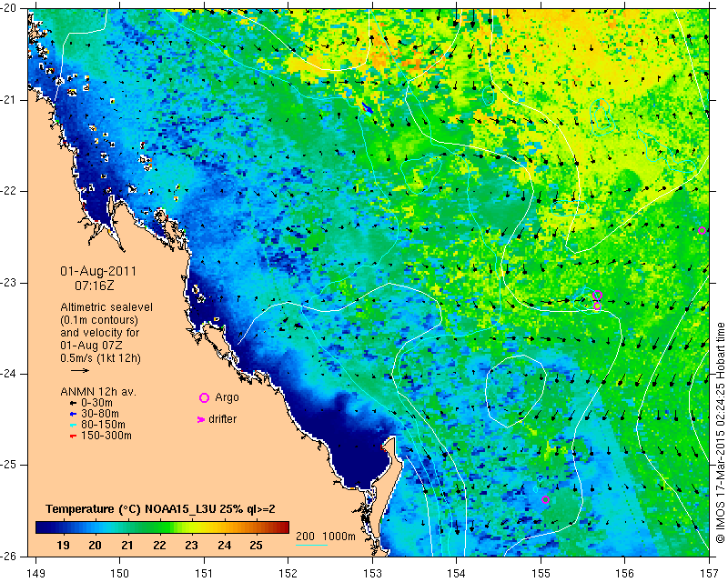Click the drifter legend label

click(x=222, y=418)
